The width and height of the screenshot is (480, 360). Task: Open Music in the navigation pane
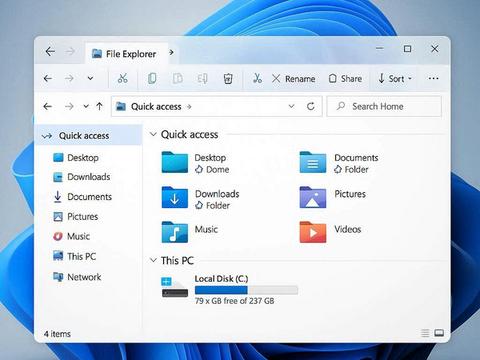pyautogui.click(x=71, y=236)
